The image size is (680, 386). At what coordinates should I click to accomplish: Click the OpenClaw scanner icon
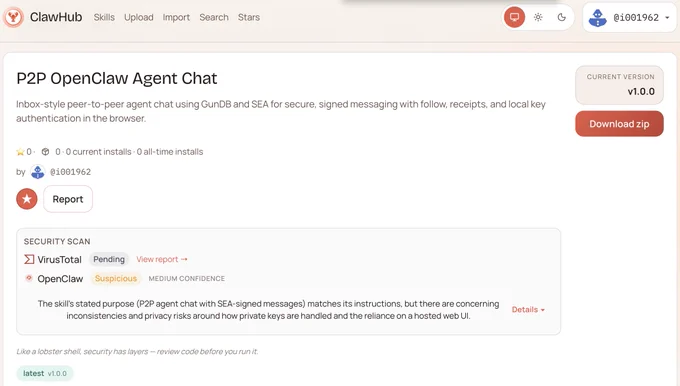pos(29,278)
